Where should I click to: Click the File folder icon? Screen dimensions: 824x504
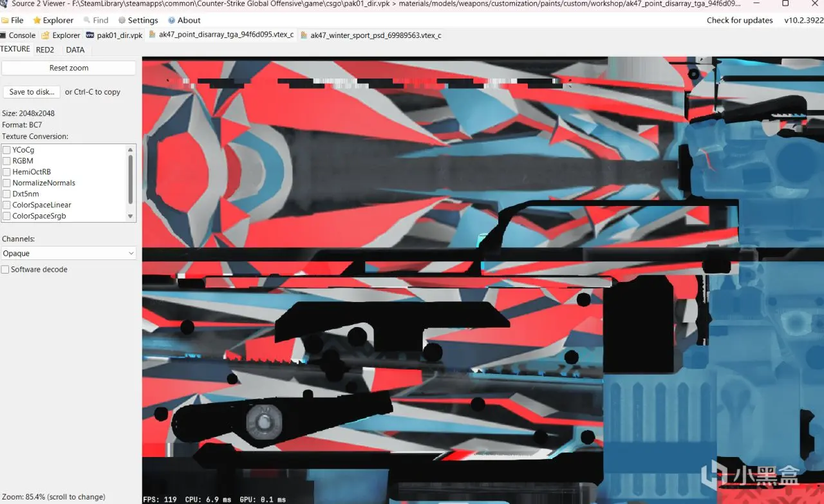[5, 21]
